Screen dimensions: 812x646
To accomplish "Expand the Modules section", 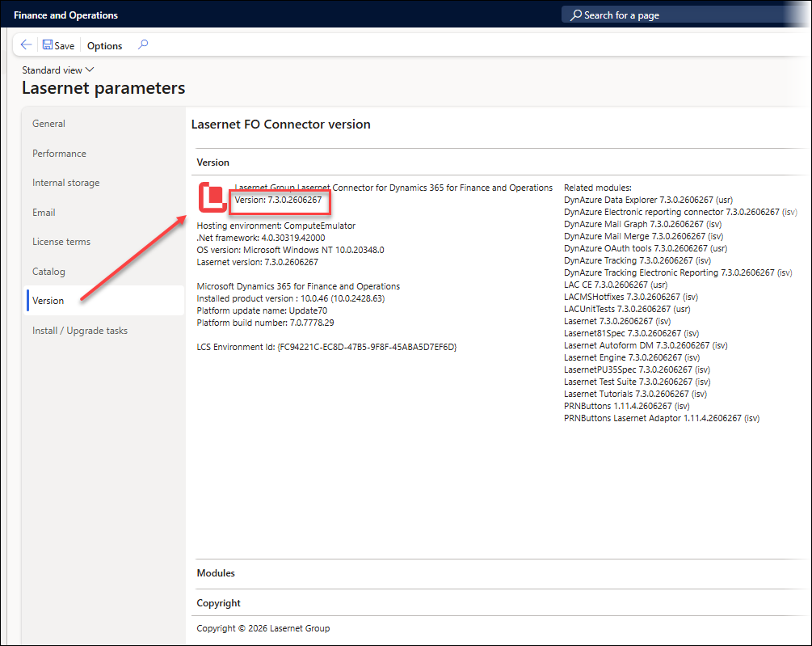I will [x=216, y=573].
